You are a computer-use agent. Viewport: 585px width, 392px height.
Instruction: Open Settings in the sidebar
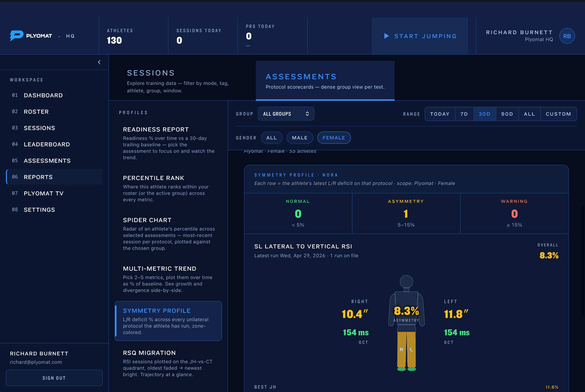(x=54, y=210)
